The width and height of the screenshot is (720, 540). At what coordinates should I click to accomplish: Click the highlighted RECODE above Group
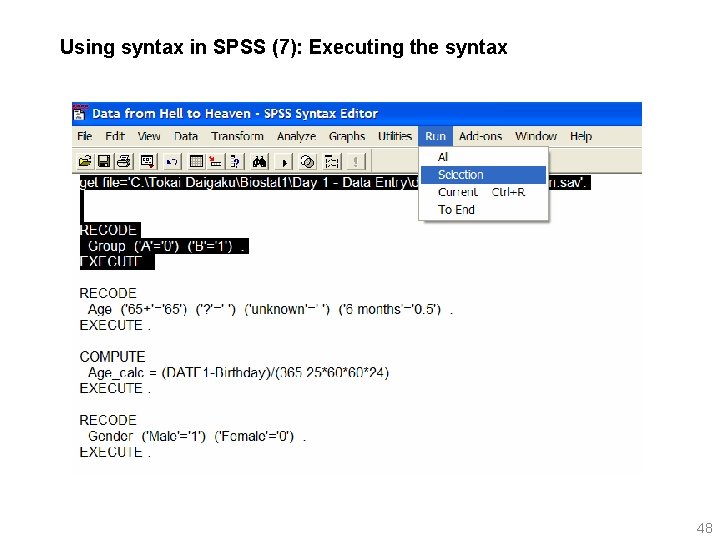click(x=110, y=230)
